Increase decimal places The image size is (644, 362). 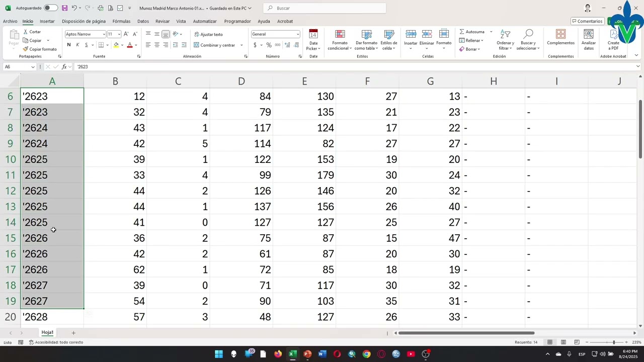(x=286, y=45)
